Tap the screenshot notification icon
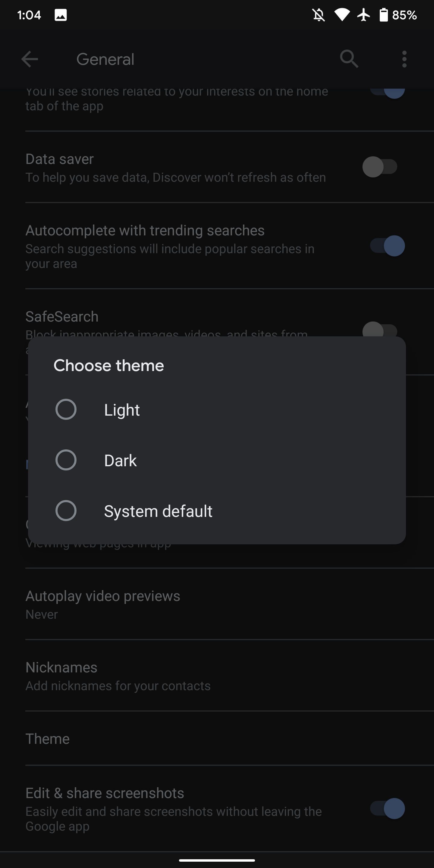The height and width of the screenshot is (868, 434). (x=61, y=14)
